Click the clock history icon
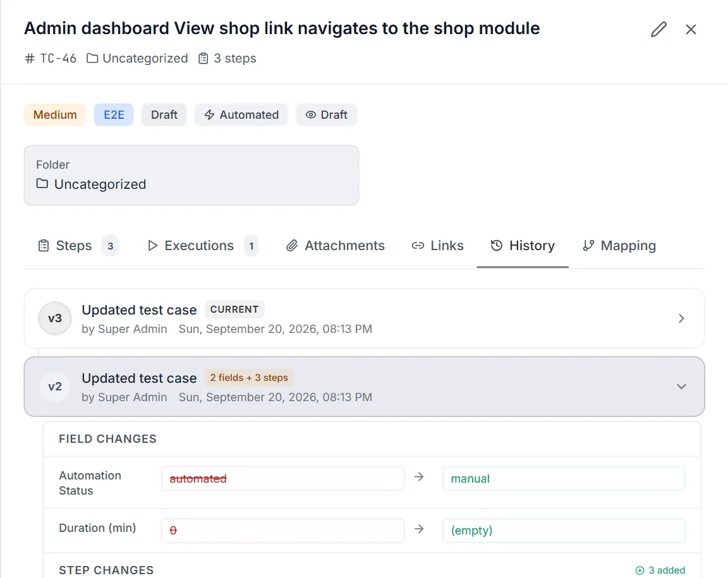This screenshot has width=728, height=578. point(496,246)
